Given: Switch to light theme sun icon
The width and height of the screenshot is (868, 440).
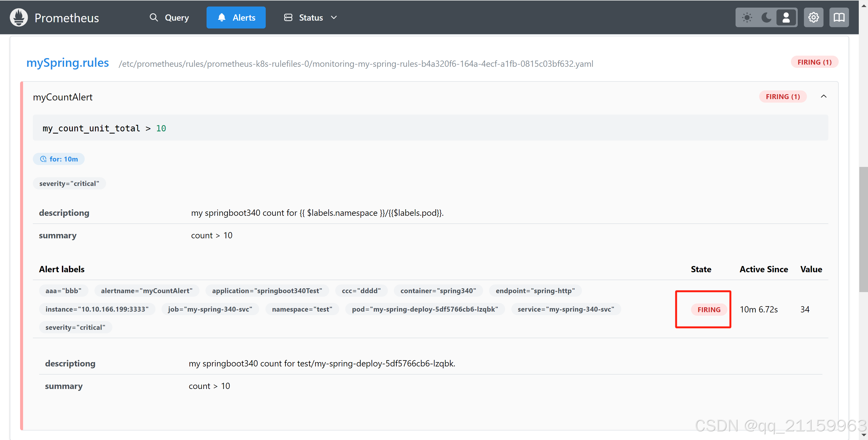Looking at the screenshot, I should (x=747, y=18).
